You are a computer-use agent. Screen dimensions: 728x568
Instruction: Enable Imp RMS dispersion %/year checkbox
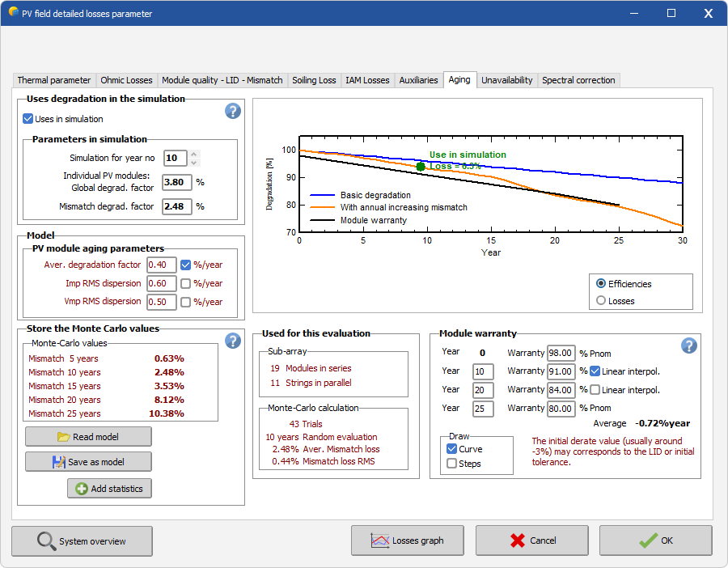coord(186,283)
